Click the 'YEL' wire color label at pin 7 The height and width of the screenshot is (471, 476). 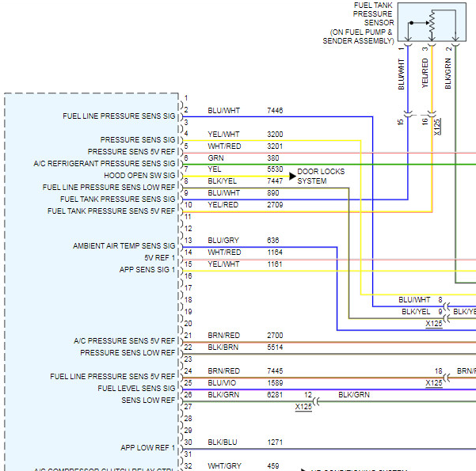[215, 169]
